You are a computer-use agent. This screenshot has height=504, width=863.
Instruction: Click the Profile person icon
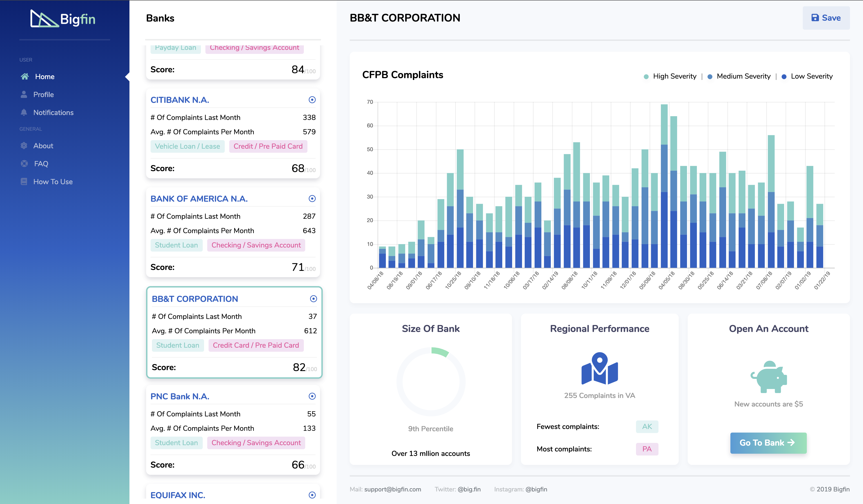click(x=24, y=94)
